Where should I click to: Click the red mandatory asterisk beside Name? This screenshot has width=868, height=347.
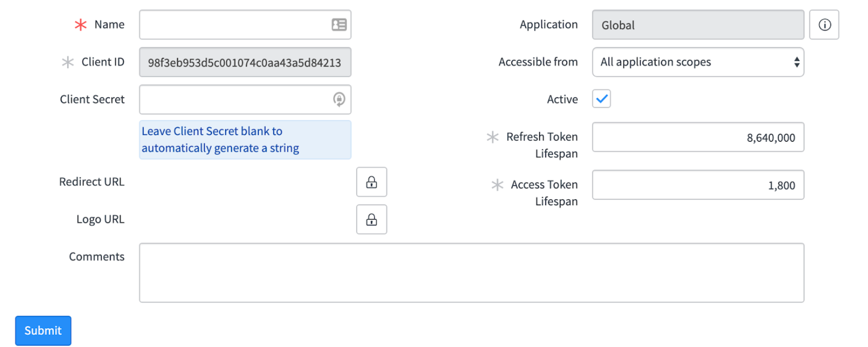(80, 25)
